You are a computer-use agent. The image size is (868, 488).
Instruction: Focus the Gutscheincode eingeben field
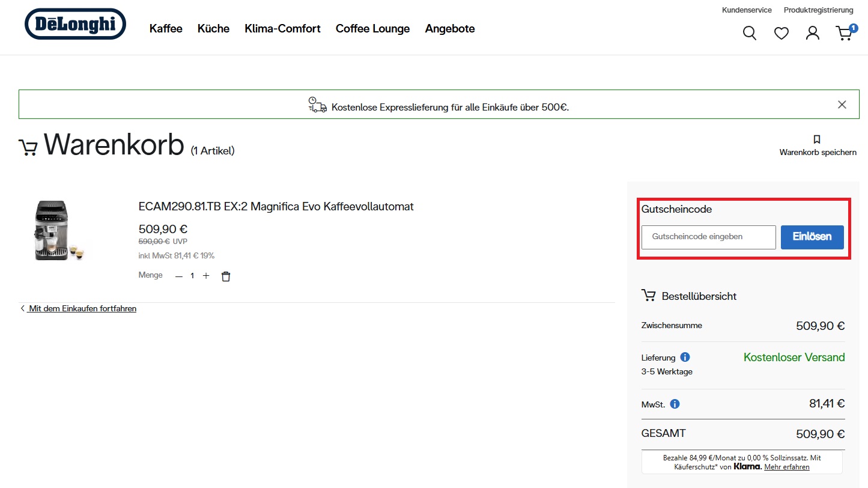(x=709, y=237)
